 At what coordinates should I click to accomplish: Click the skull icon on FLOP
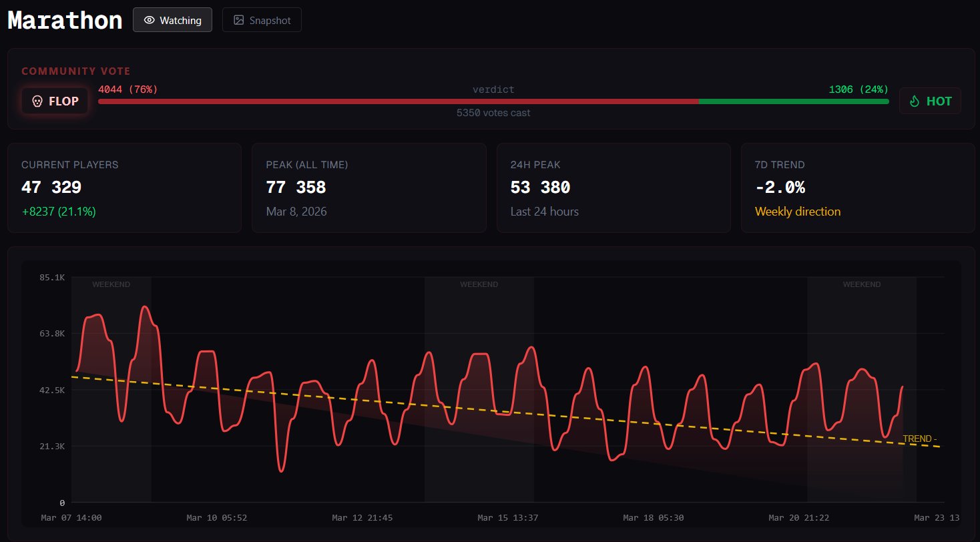click(x=37, y=101)
